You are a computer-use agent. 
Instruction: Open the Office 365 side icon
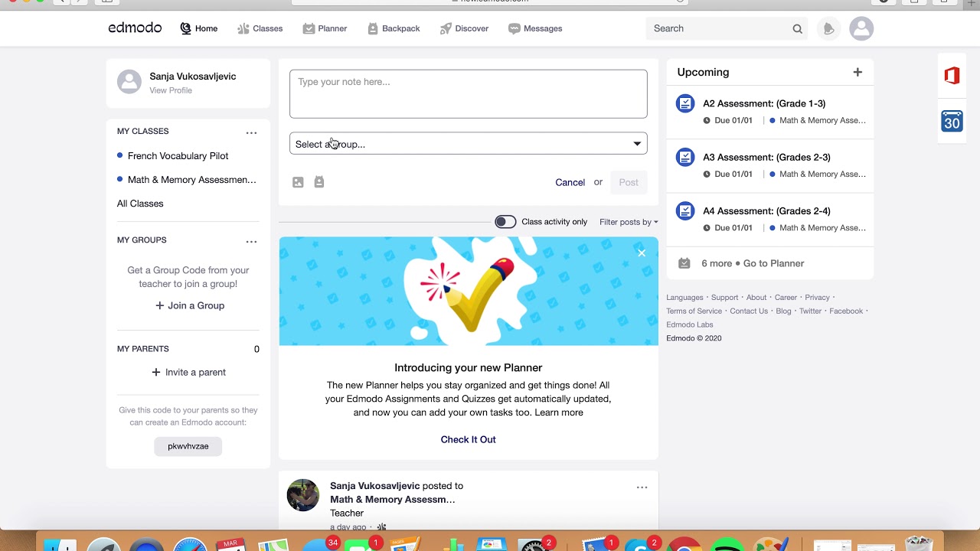[x=952, y=76]
